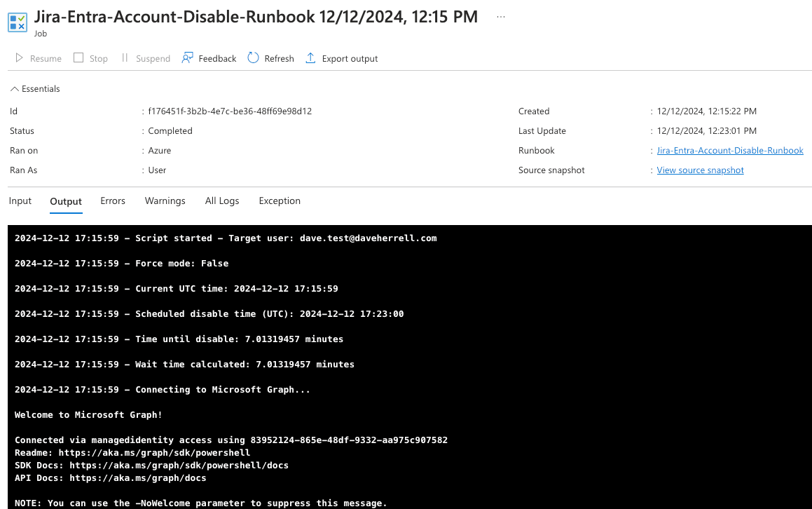The height and width of the screenshot is (509, 812).
Task: Show the Warnings tab
Action: (165, 201)
